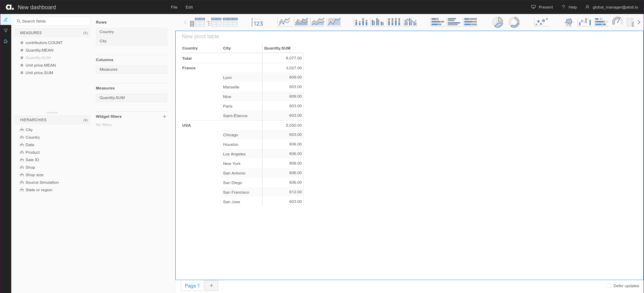The image size is (644, 293).
Task: Open the File menu
Action: (174, 7)
